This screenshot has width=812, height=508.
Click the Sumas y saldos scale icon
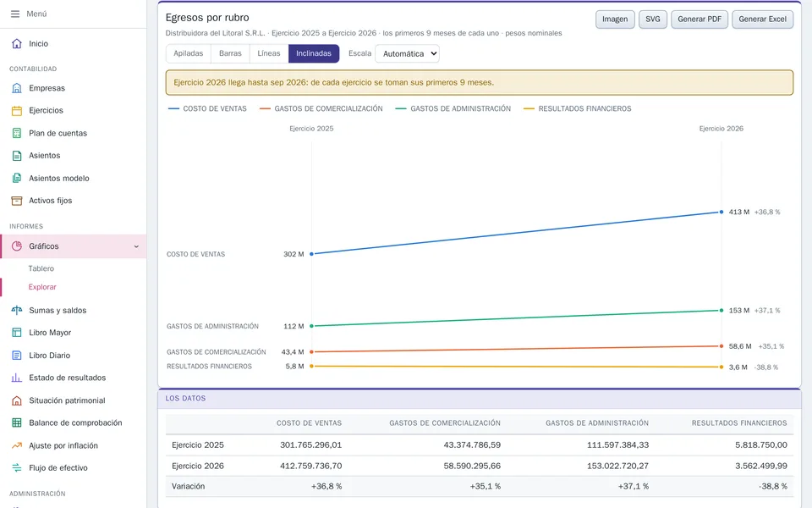pos(17,311)
